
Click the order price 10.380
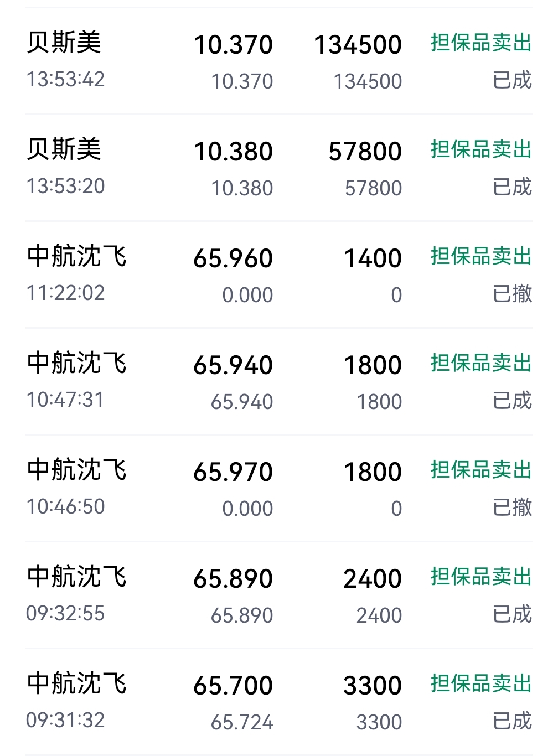(233, 152)
